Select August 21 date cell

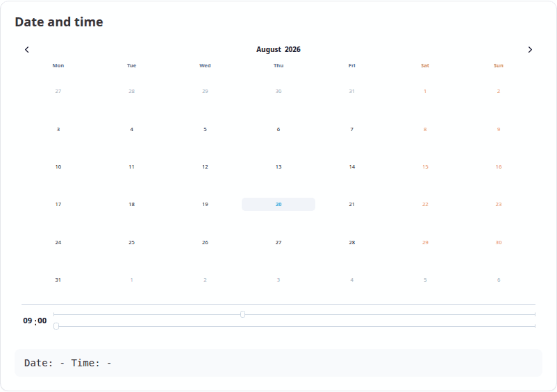click(351, 205)
